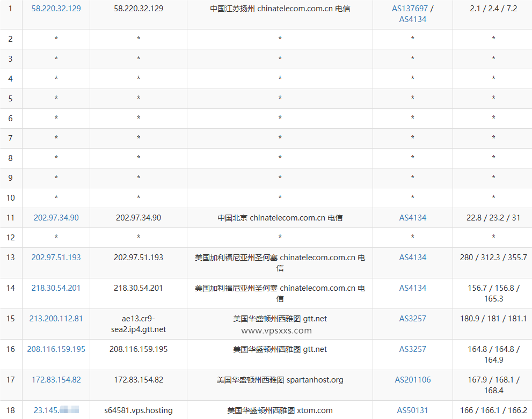
Task: Select the latency value 164.8 / 164.8 / 164.9
Action: (493, 354)
